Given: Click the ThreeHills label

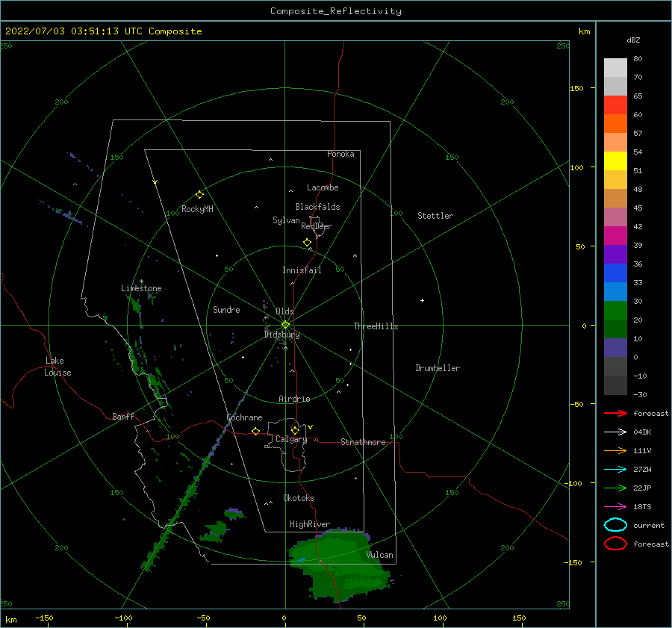Looking at the screenshot, I should click(x=376, y=326).
